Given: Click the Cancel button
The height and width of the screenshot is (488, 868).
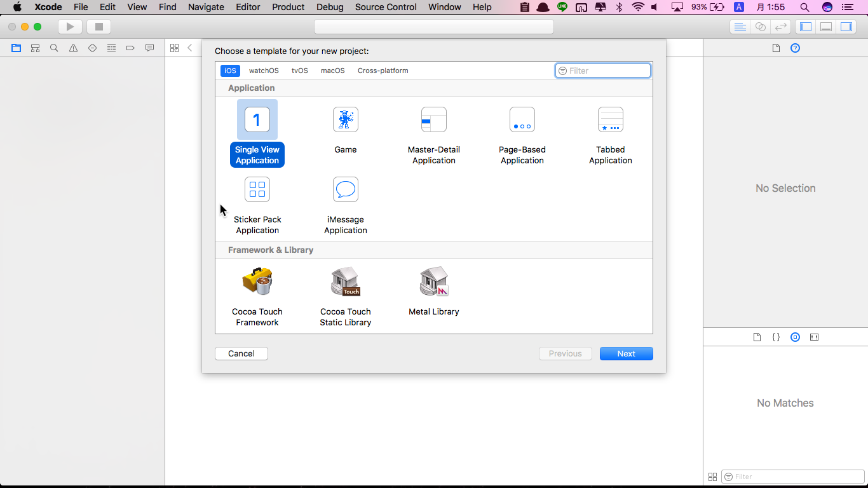Looking at the screenshot, I should click(241, 353).
